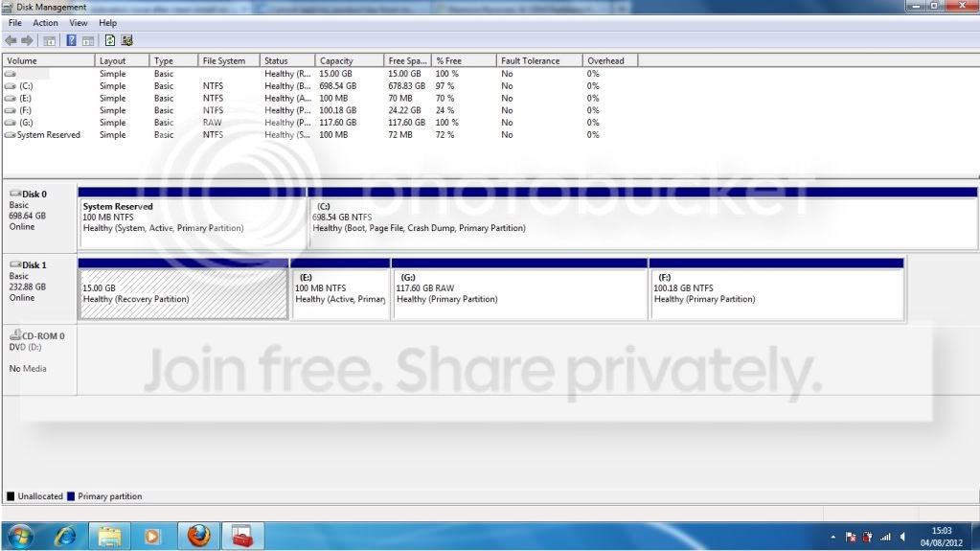Select the 15.00 GB Recovery Partition block
Image resolution: width=980 pixels, height=551 pixels.
tap(184, 294)
